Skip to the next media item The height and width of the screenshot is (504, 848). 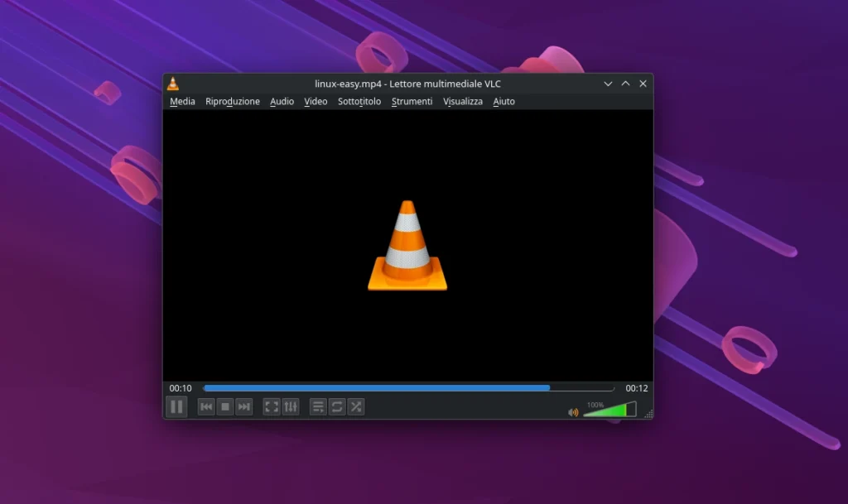click(243, 406)
